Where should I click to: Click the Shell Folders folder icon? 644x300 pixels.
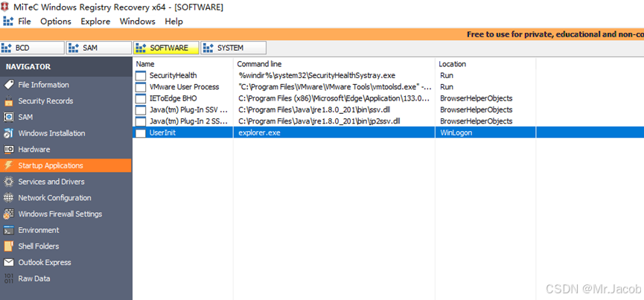point(9,246)
